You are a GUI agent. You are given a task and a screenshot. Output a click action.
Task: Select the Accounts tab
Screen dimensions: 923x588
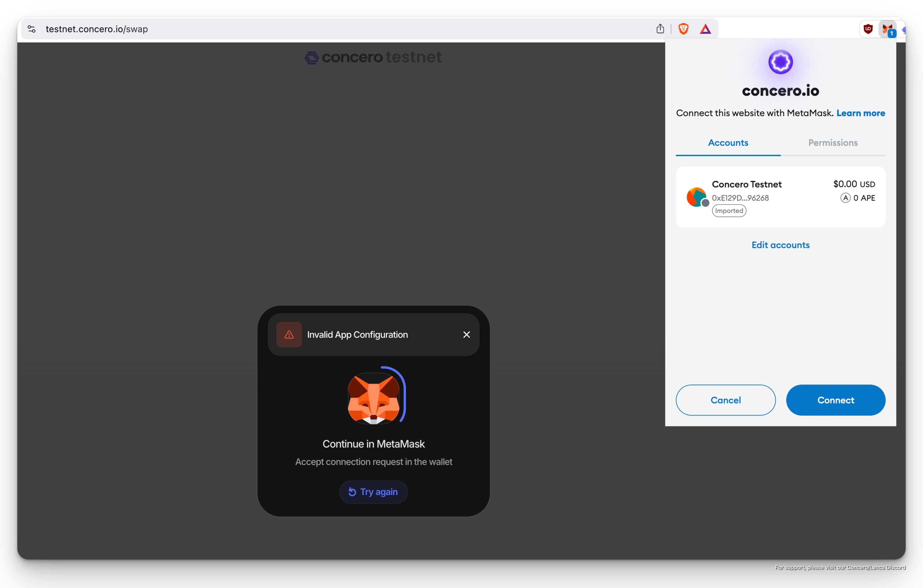click(728, 142)
